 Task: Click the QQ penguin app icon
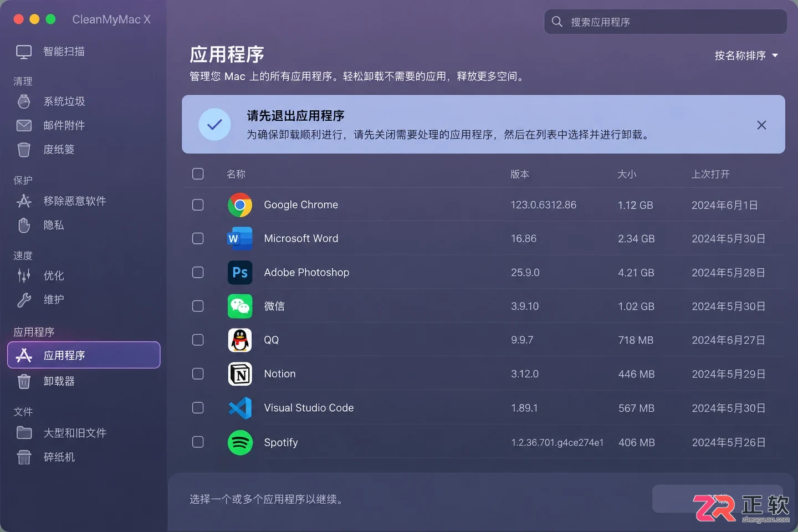[240, 340]
